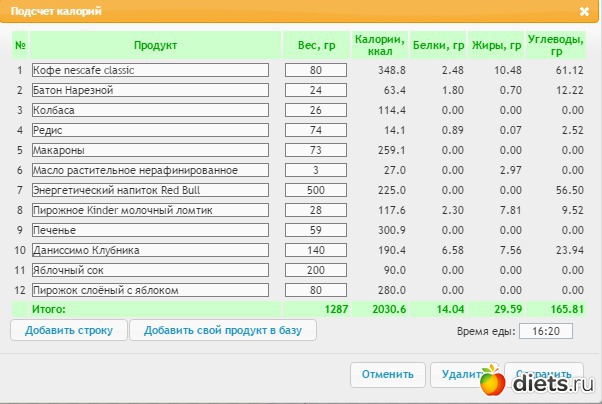
Task: Edit weight 28 for Пирожное Kinder
Action: [316, 210]
